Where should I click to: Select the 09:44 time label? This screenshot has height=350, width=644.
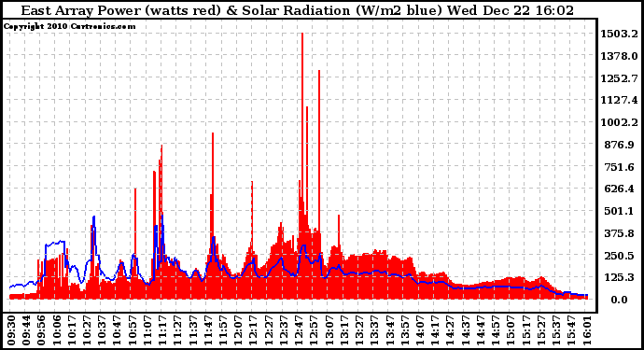(27, 330)
